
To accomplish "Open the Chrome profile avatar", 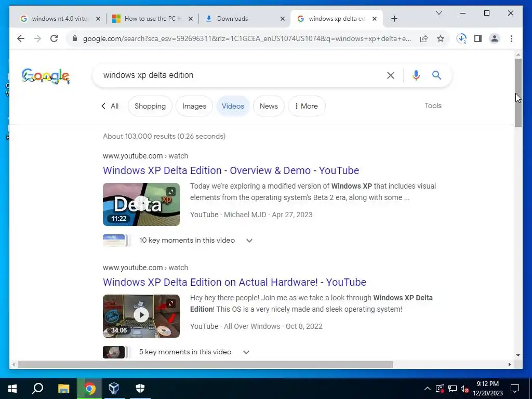I will click(495, 38).
